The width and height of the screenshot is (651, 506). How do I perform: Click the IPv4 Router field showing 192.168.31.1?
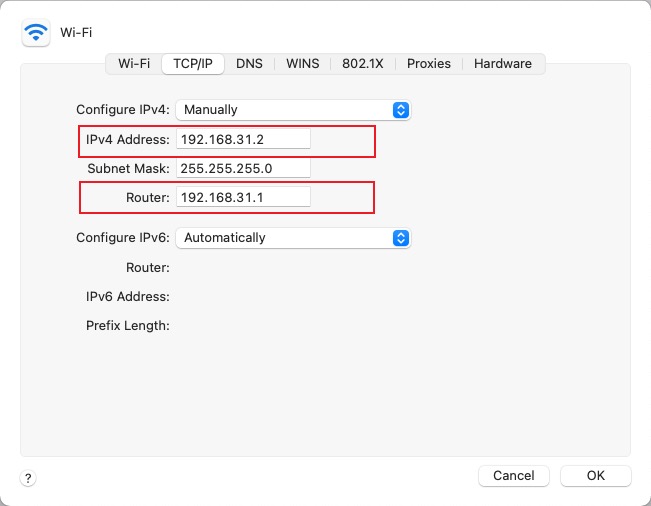click(243, 197)
